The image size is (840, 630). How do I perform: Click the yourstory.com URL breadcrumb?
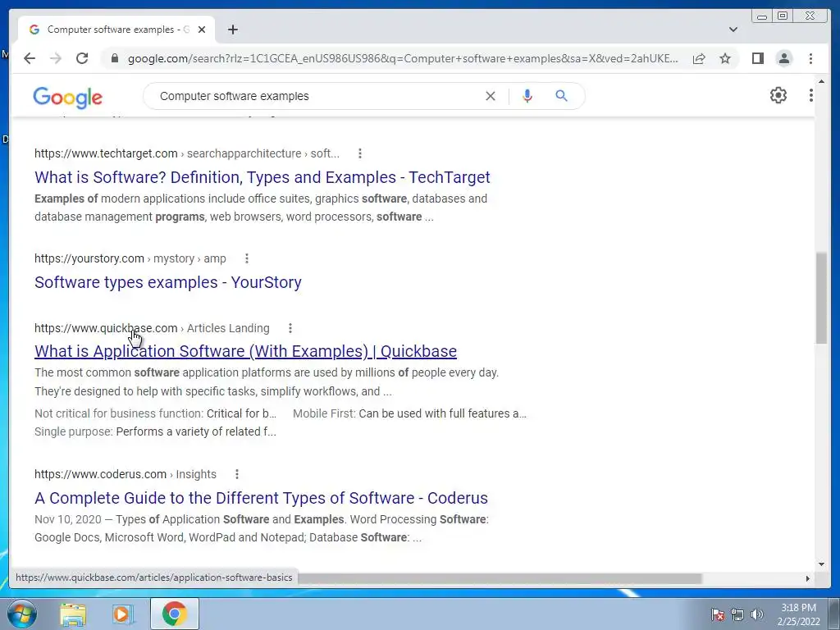[130, 258]
